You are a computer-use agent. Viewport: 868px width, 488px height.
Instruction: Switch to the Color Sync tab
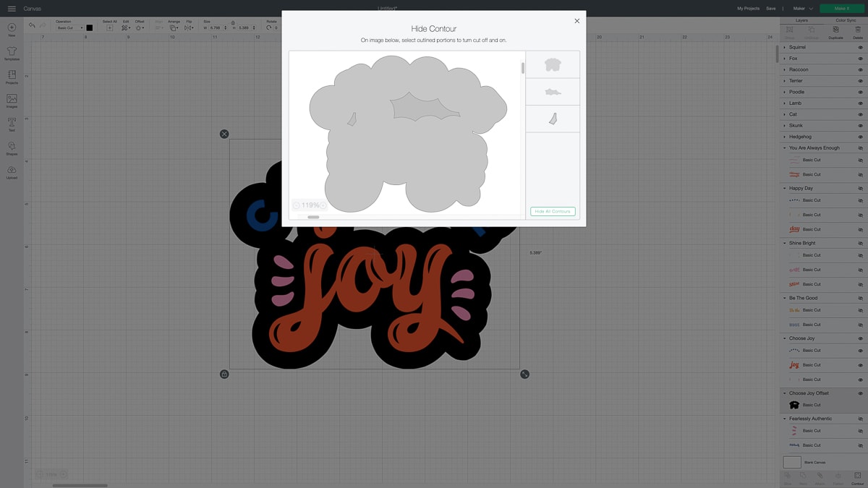click(845, 20)
